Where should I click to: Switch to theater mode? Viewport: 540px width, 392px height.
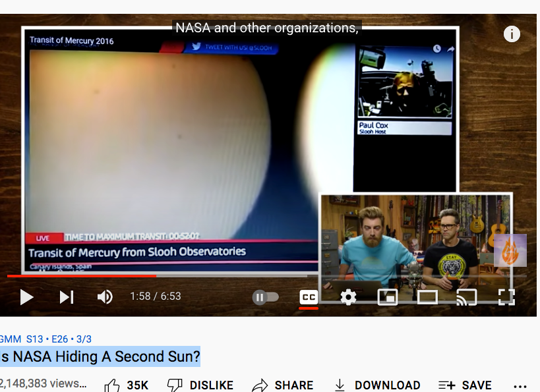coord(427,297)
